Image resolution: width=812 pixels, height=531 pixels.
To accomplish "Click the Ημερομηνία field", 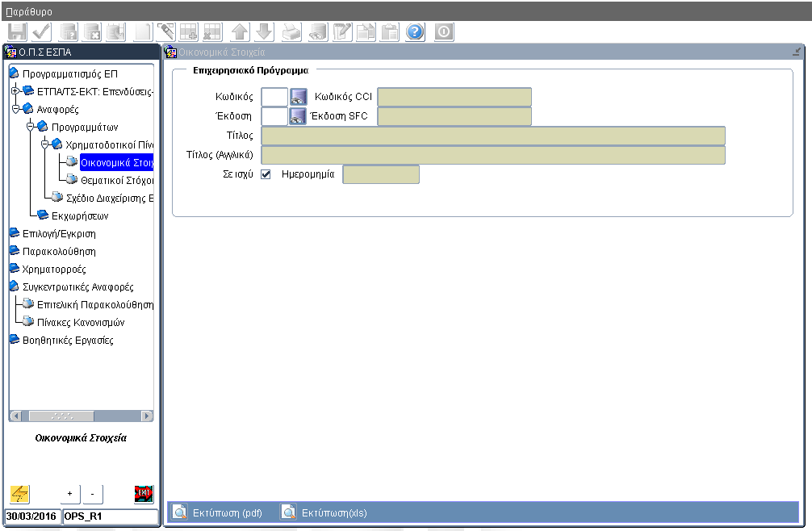I will [381, 174].
